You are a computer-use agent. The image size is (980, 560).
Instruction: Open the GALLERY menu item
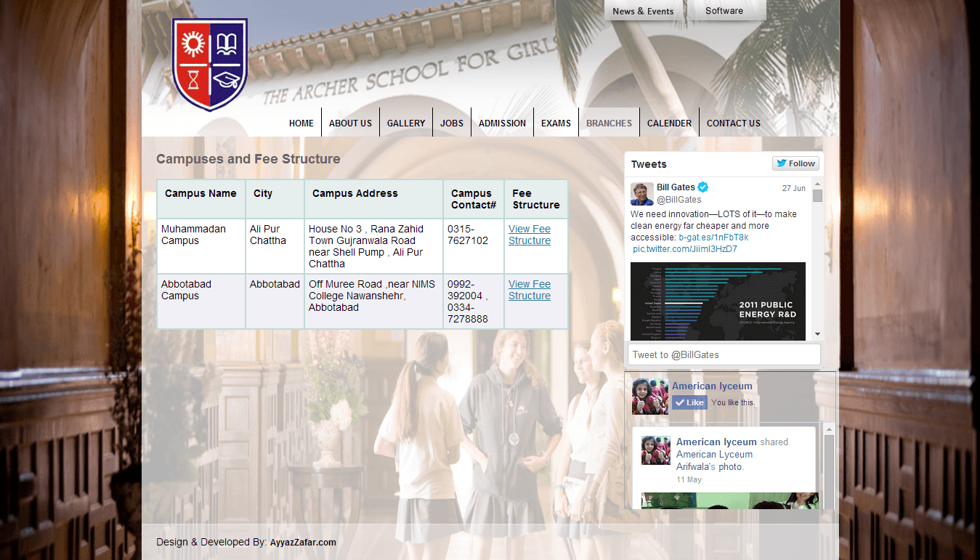click(406, 123)
